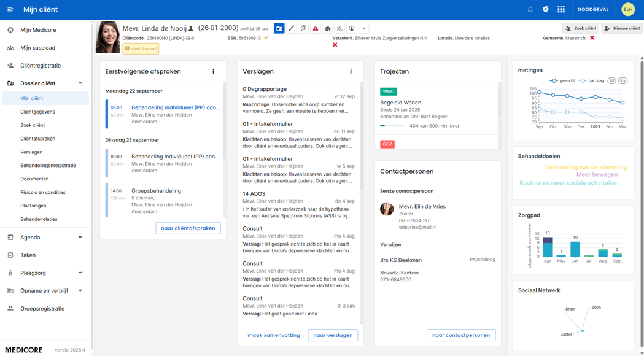Toggle the Inv legend button in metingen
Viewport: 644px width, 356px height.
tap(623, 80)
